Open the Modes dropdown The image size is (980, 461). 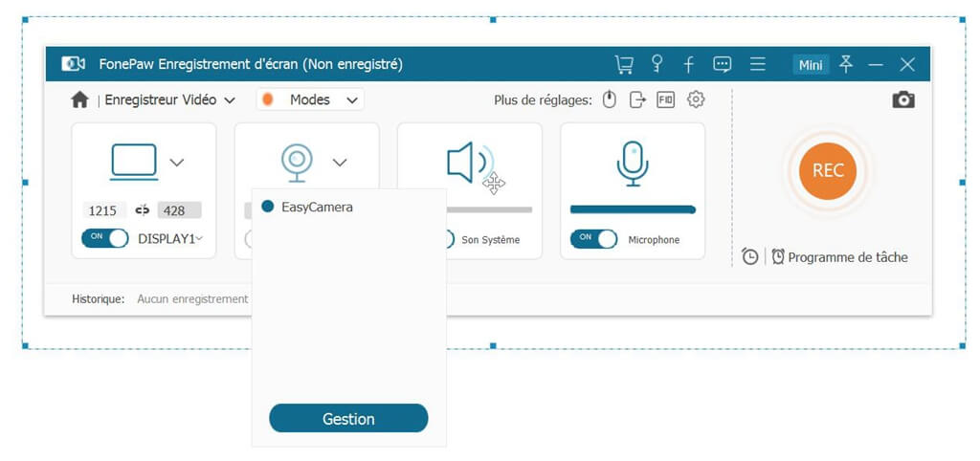pos(310,99)
